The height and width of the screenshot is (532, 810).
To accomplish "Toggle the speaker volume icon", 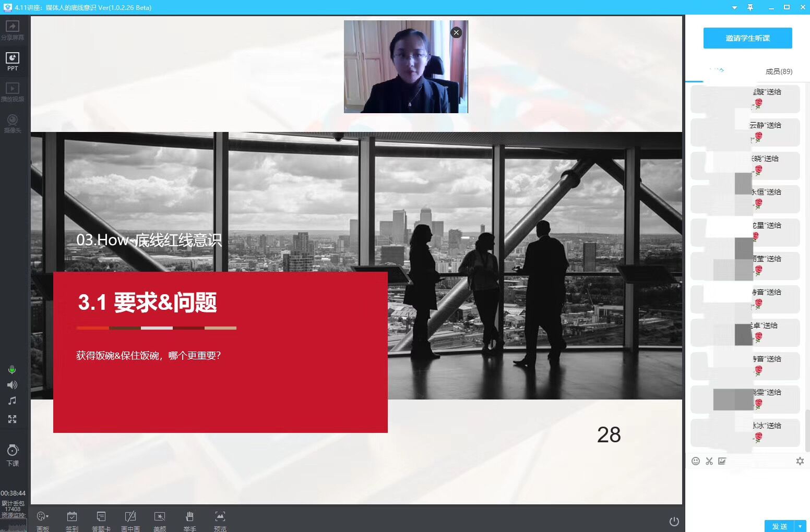I will [12, 385].
